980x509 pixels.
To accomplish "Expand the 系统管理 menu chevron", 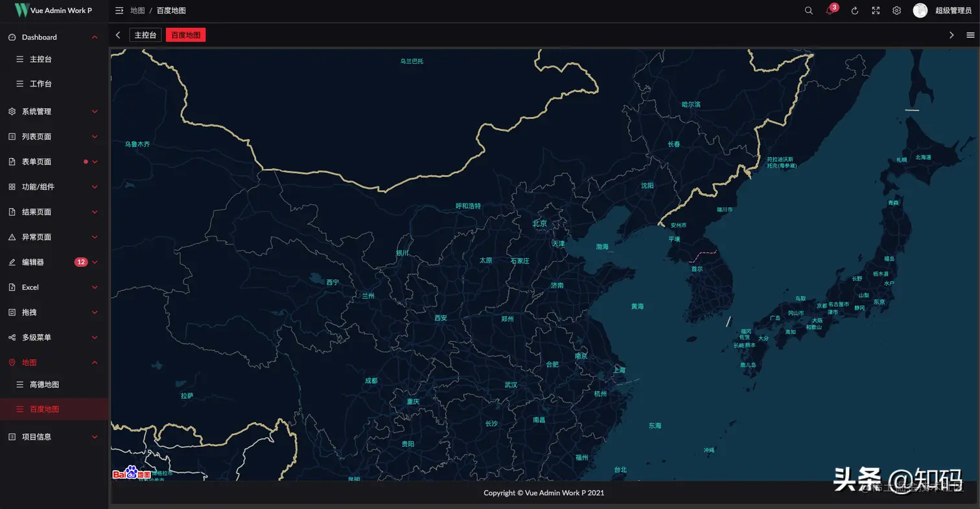I will pos(95,111).
